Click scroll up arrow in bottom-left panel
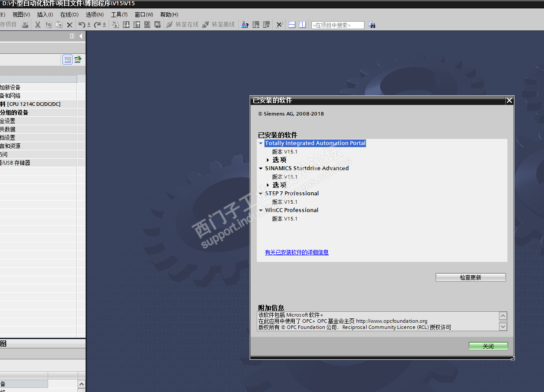The width and height of the screenshot is (544, 392). tap(82, 385)
